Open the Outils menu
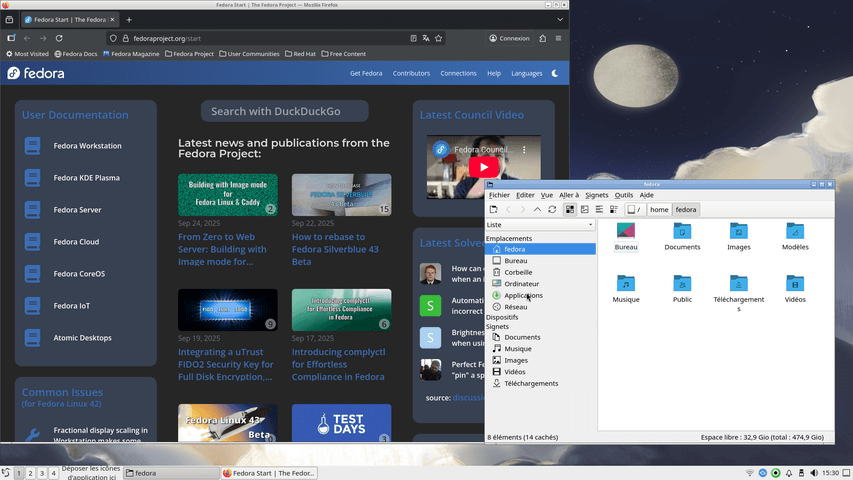Screen dimensions: 853x480 coord(624,195)
